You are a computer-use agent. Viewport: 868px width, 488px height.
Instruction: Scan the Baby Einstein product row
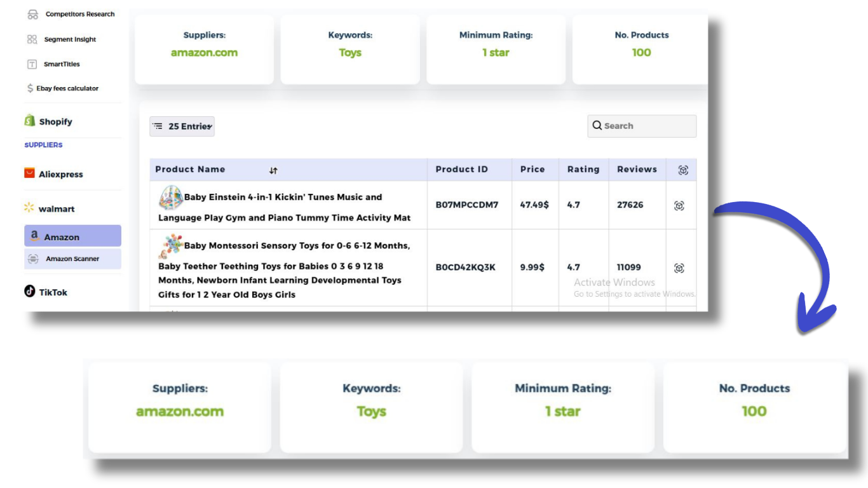pyautogui.click(x=679, y=205)
